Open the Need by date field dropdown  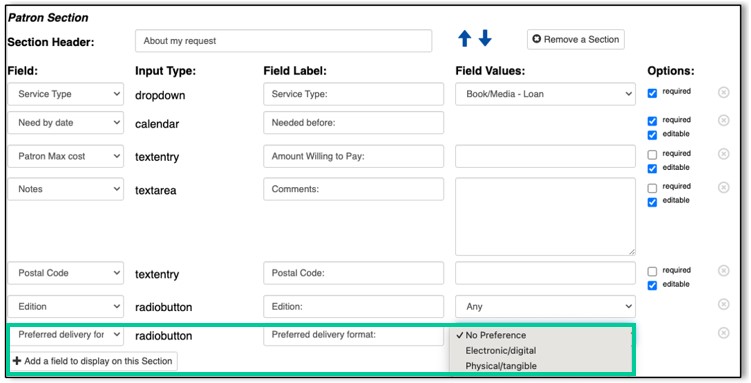tap(66, 123)
